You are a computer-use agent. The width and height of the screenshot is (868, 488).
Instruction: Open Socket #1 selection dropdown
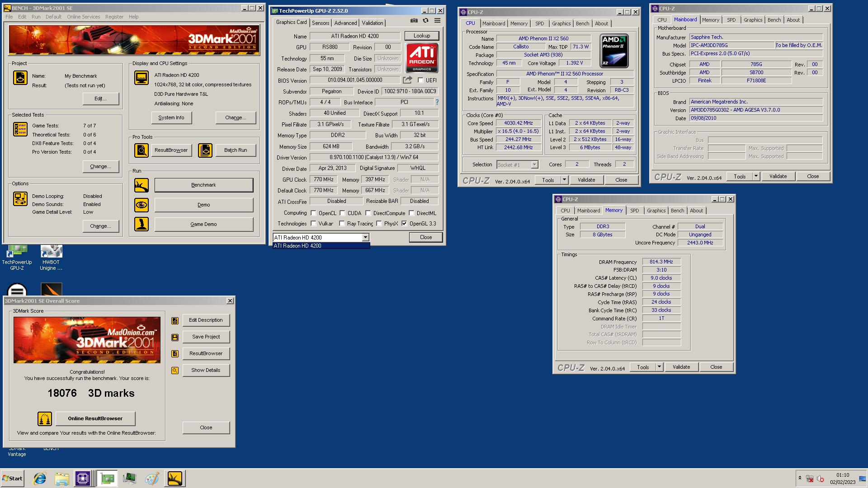click(534, 165)
